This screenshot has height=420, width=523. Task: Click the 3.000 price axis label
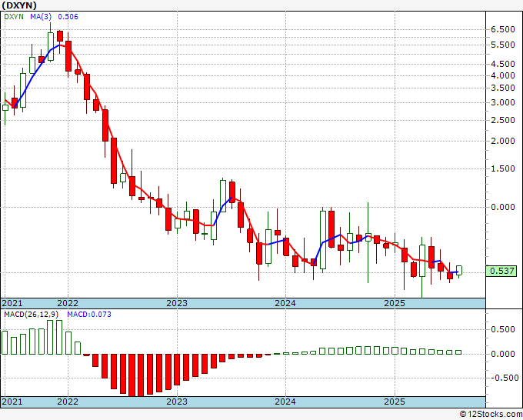click(x=503, y=102)
